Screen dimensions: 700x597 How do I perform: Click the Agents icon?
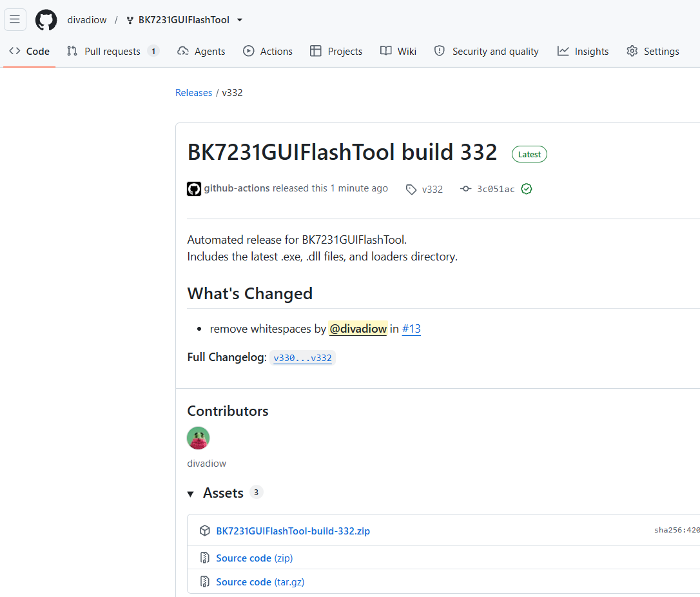click(x=183, y=51)
